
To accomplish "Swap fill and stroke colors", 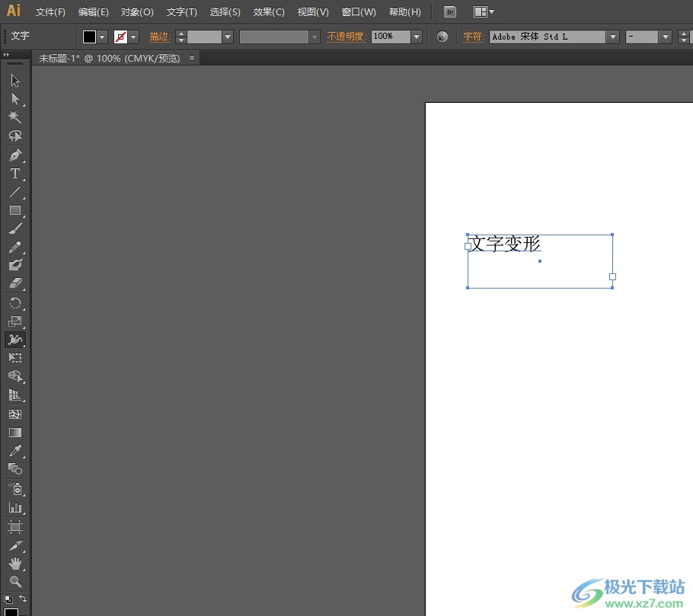I will [x=23, y=598].
